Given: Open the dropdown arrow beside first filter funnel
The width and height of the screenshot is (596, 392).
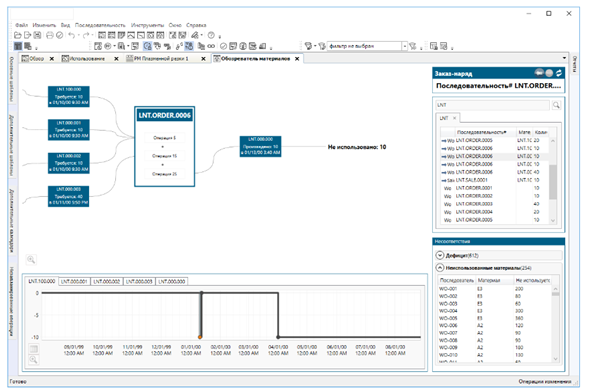Looking at the screenshot, I should tap(315, 46).
